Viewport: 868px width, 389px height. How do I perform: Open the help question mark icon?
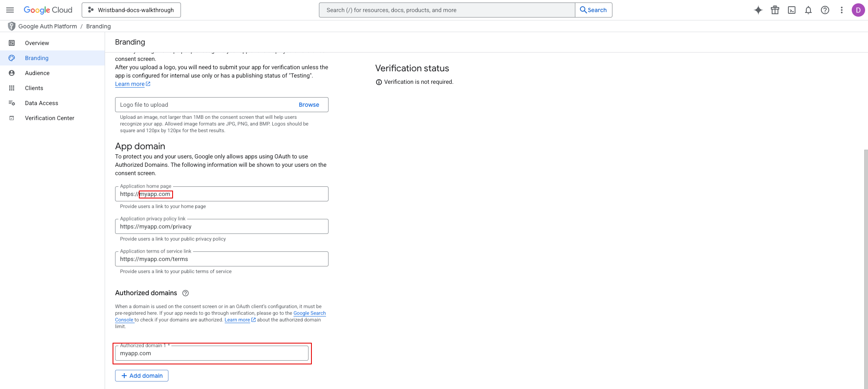(x=825, y=10)
